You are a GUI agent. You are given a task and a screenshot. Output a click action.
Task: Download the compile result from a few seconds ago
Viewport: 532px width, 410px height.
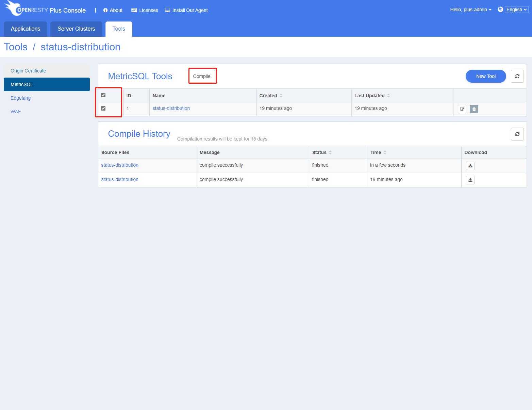tap(470, 166)
